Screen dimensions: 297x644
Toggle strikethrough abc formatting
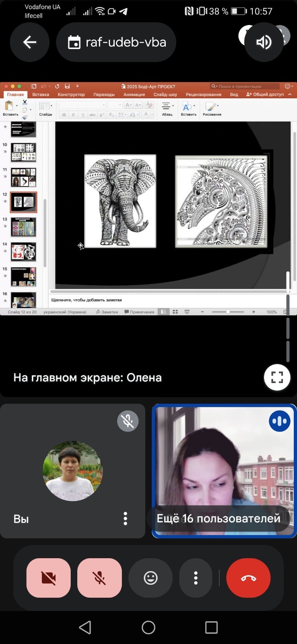coord(93,115)
